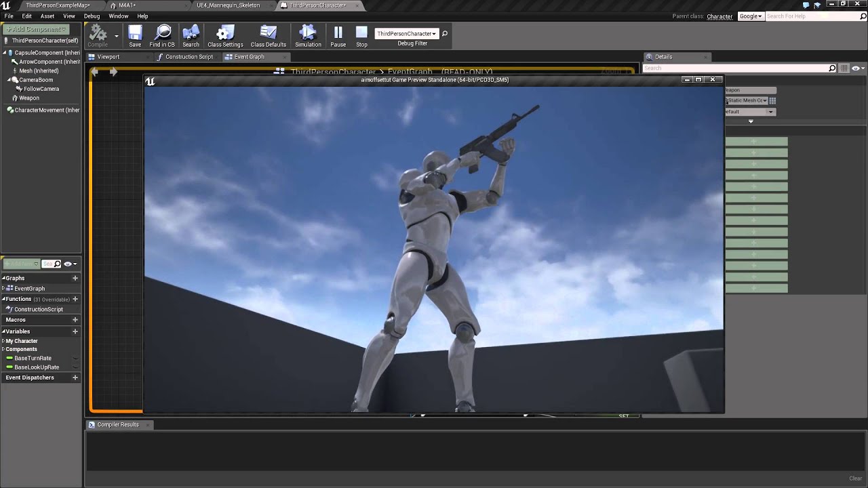This screenshot has width=868, height=488.
Task: Navigate forward in Event Graph history
Action: point(113,72)
